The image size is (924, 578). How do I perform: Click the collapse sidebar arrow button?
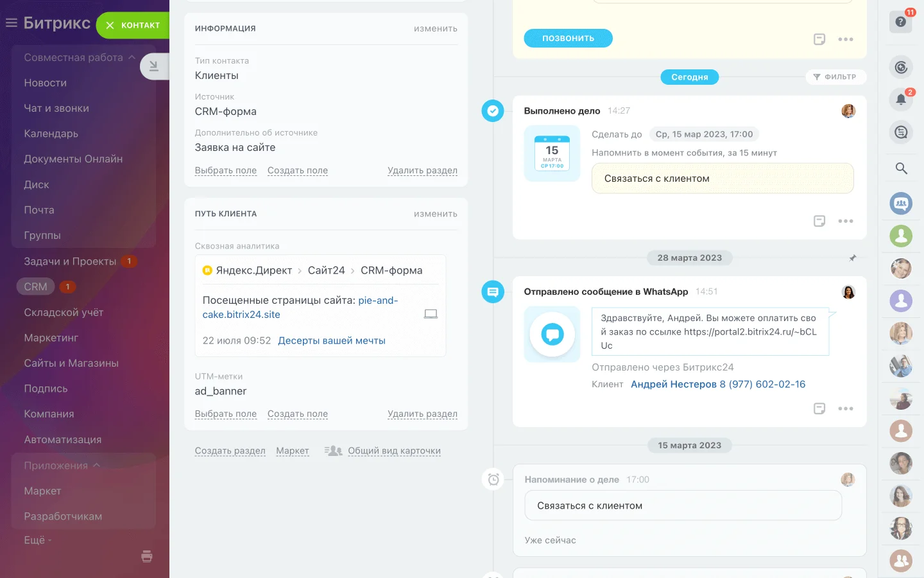(153, 66)
